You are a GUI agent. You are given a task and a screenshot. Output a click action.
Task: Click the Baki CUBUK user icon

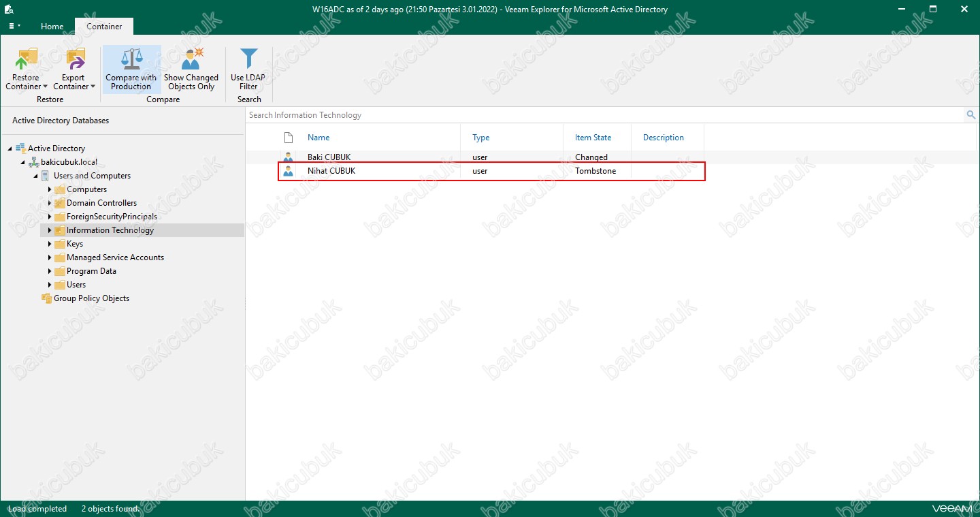288,157
